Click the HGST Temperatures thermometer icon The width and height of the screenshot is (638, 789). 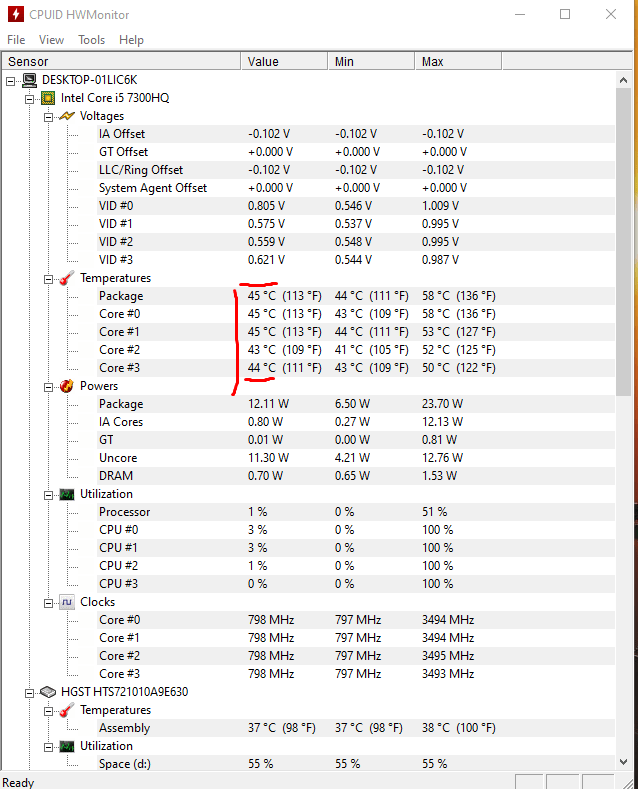(x=67, y=711)
